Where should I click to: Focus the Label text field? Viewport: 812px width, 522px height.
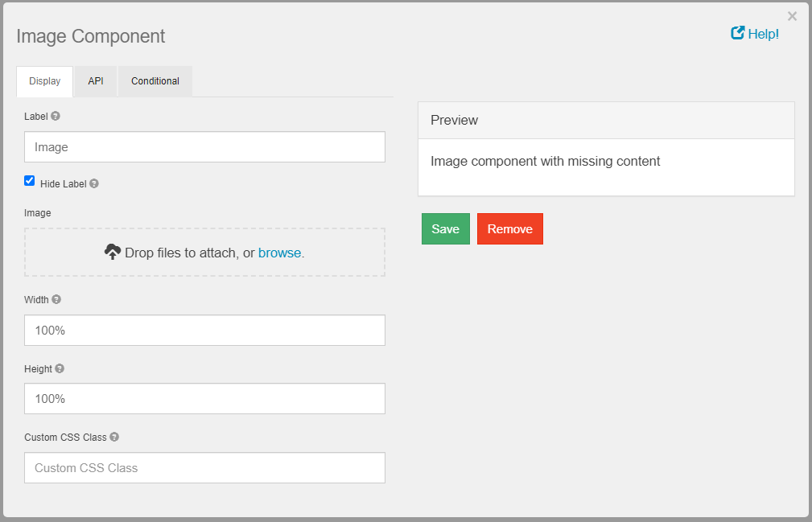point(204,147)
